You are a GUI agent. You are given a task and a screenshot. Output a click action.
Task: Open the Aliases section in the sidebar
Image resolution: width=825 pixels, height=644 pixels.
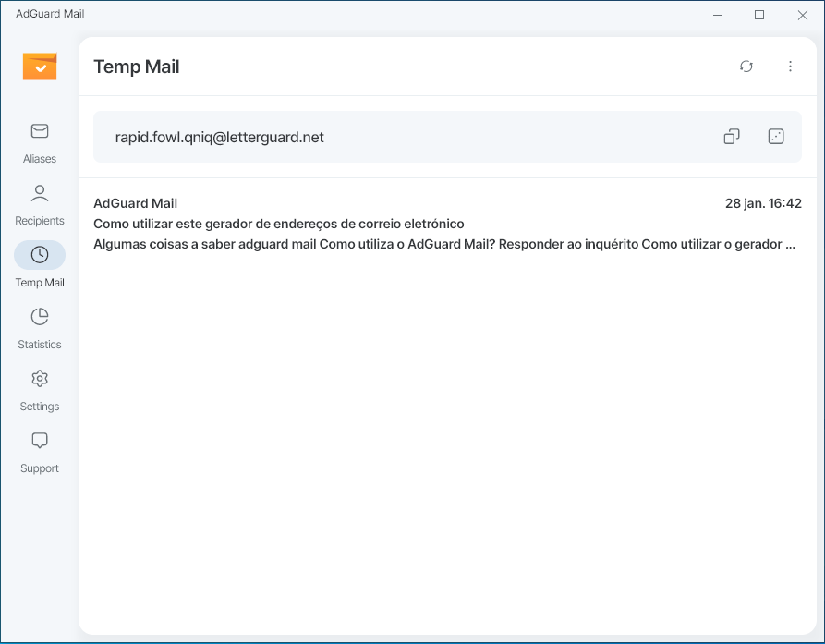point(40,142)
